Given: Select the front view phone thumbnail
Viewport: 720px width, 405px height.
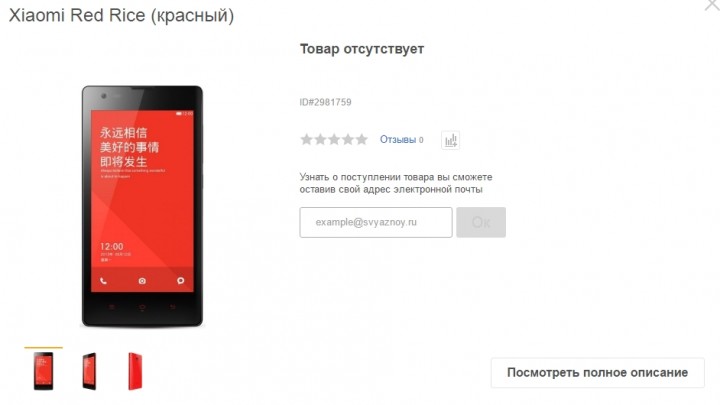Looking at the screenshot, I should pos(44,371).
